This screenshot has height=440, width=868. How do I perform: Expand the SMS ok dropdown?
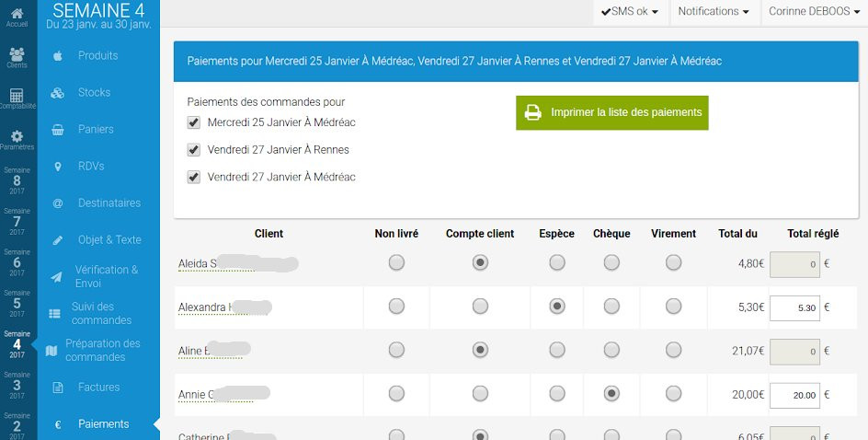tap(629, 12)
